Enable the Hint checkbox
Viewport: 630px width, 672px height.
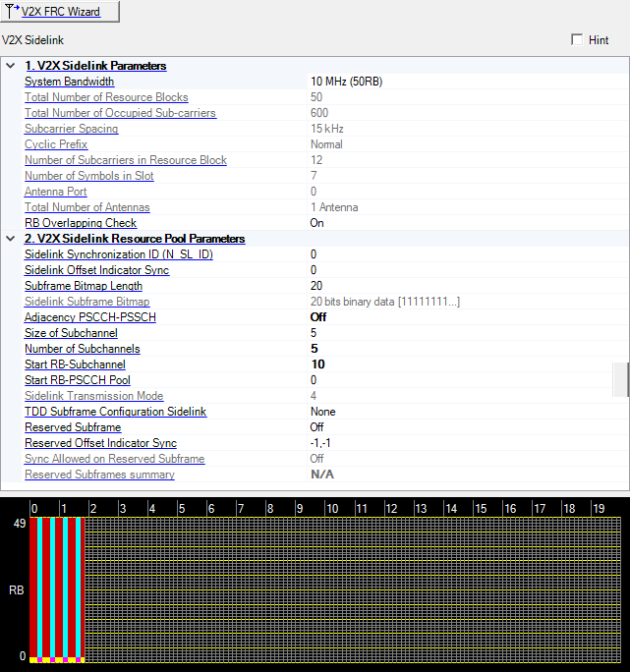tap(577, 40)
